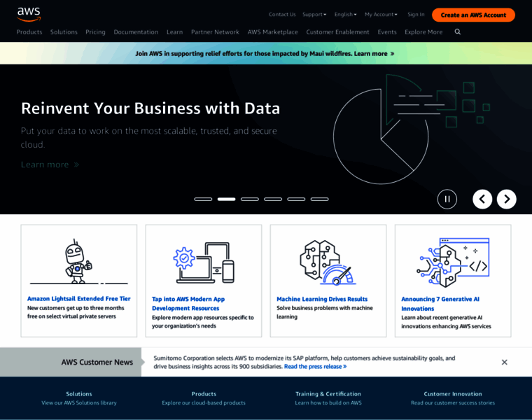Open the Events menu
The height and width of the screenshot is (420, 532).
coord(387,32)
